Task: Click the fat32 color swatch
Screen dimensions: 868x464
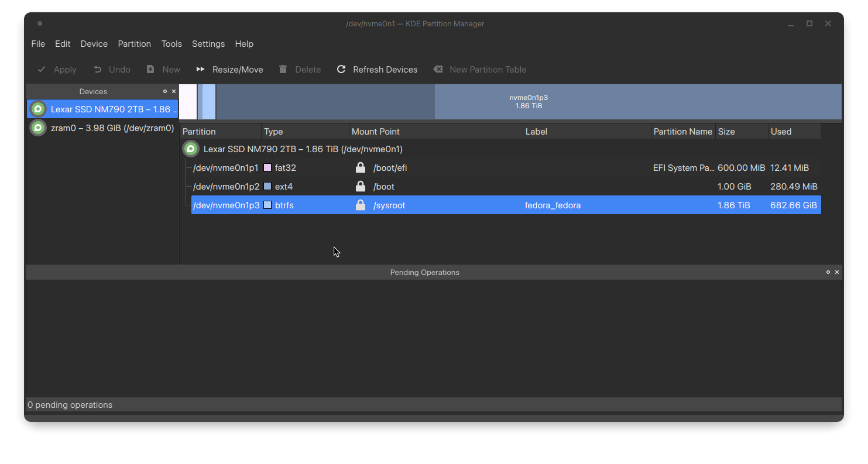Action: click(267, 168)
